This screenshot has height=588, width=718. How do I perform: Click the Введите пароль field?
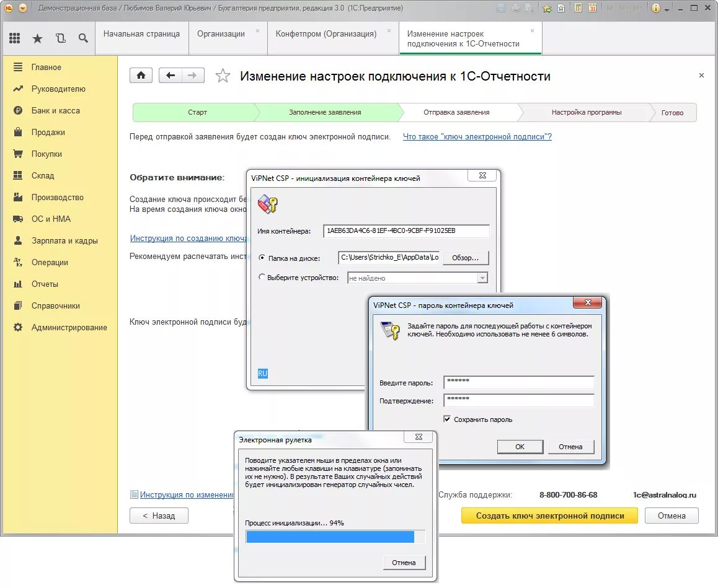[x=519, y=382]
